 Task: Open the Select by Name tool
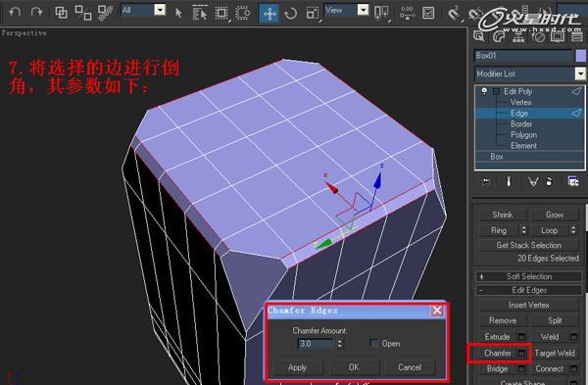pyautogui.click(x=200, y=13)
